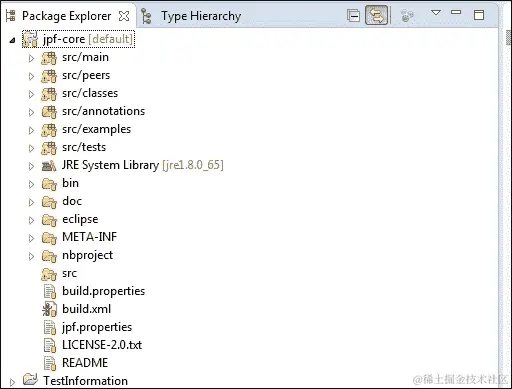Click the TestInformation project folder icon

coord(30,380)
